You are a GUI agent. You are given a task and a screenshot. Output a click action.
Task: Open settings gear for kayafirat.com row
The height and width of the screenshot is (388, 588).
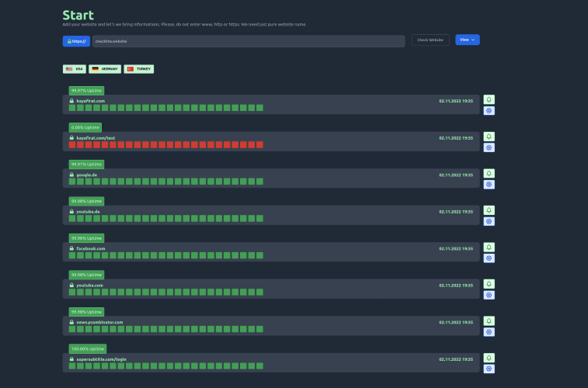(489, 110)
